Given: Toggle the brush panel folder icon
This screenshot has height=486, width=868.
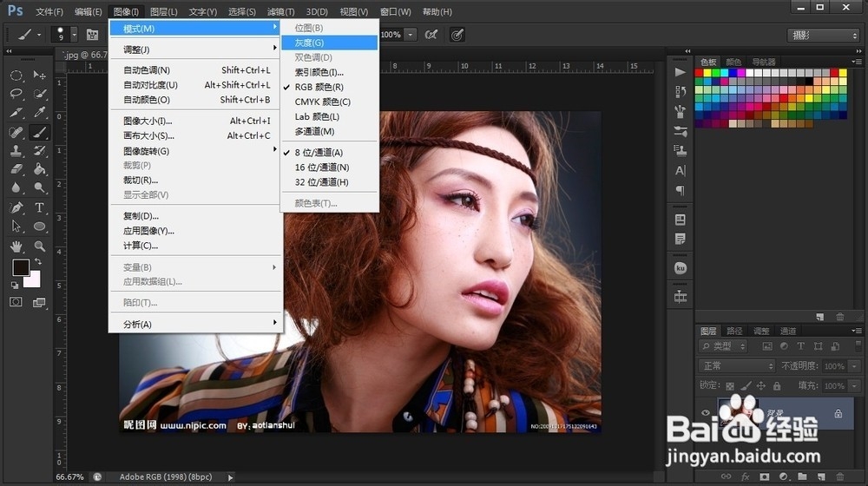Looking at the screenshot, I should [x=93, y=35].
